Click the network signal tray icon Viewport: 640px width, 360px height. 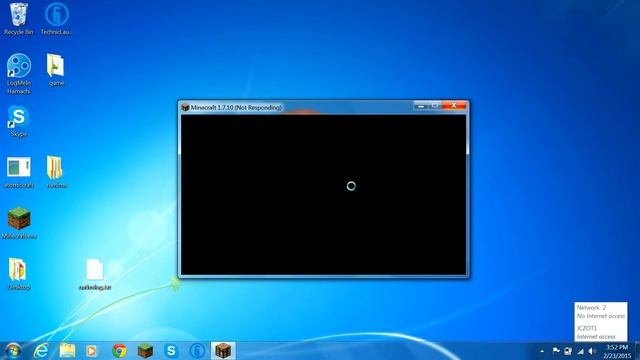tap(580, 351)
